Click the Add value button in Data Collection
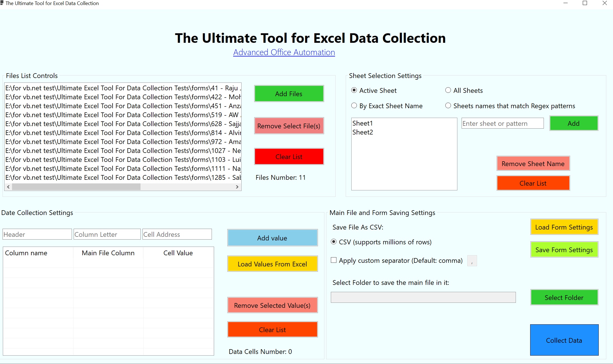The width and height of the screenshot is (613, 364). [272, 237]
